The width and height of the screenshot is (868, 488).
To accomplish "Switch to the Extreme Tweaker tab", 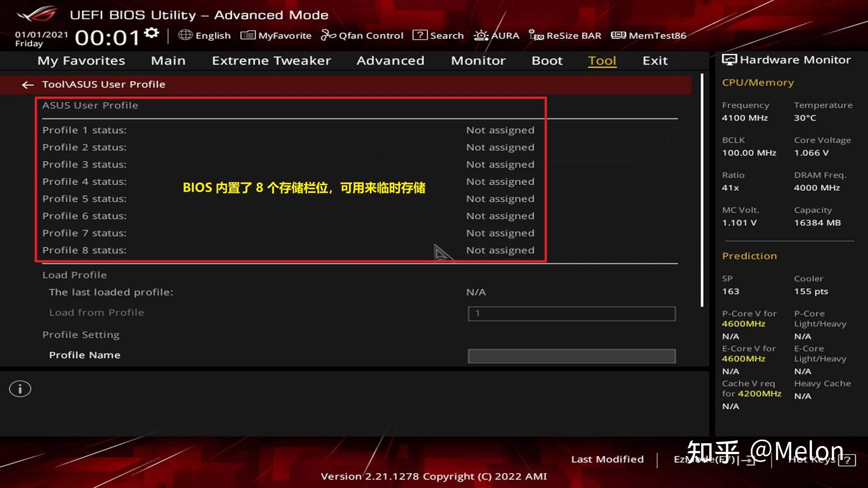I will [271, 61].
